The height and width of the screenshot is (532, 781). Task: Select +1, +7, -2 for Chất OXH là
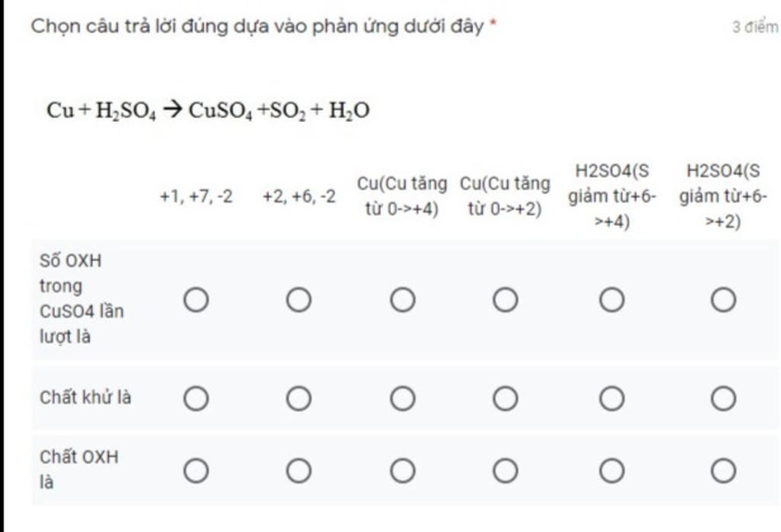coord(196,471)
